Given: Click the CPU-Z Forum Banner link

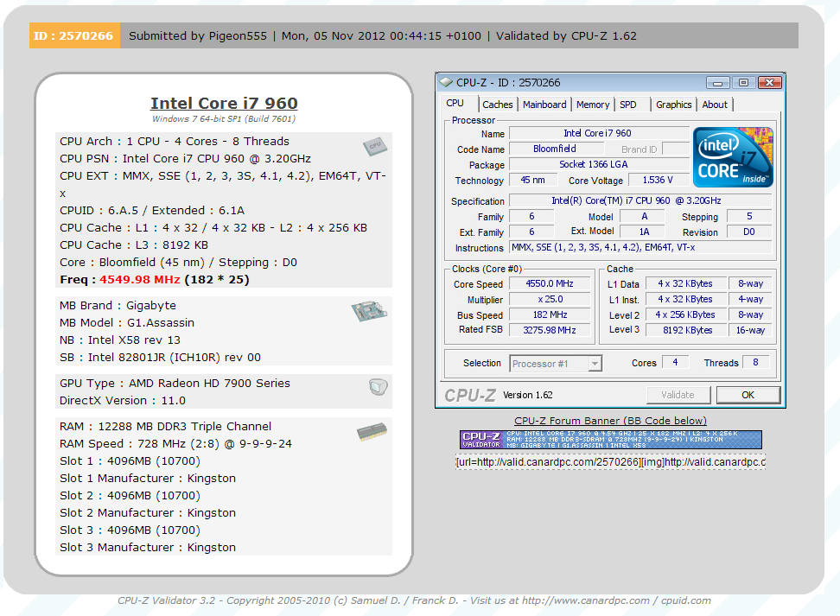Looking at the screenshot, I should [610, 421].
